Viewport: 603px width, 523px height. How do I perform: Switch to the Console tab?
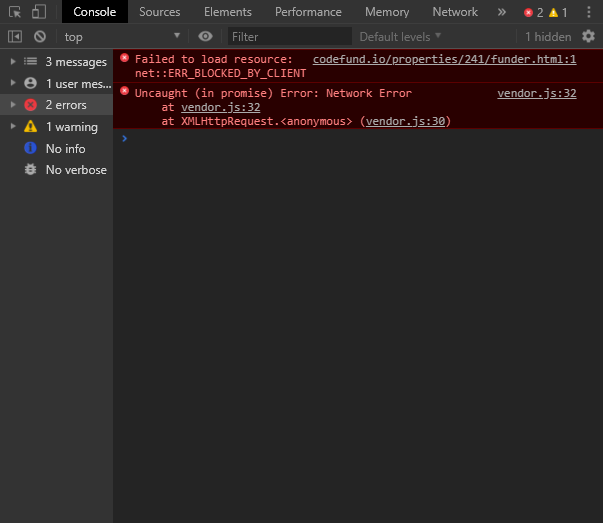[95, 12]
